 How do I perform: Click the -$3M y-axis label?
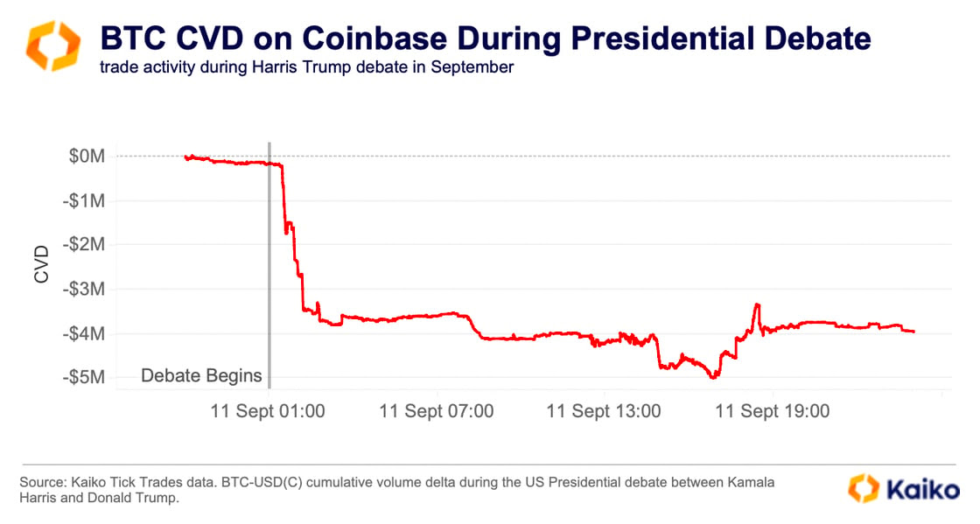[84, 290]
